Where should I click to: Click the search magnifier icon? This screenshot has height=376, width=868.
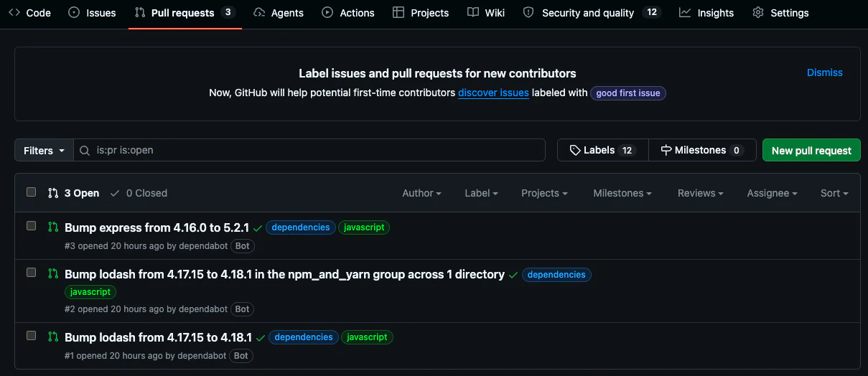[85, 150]
